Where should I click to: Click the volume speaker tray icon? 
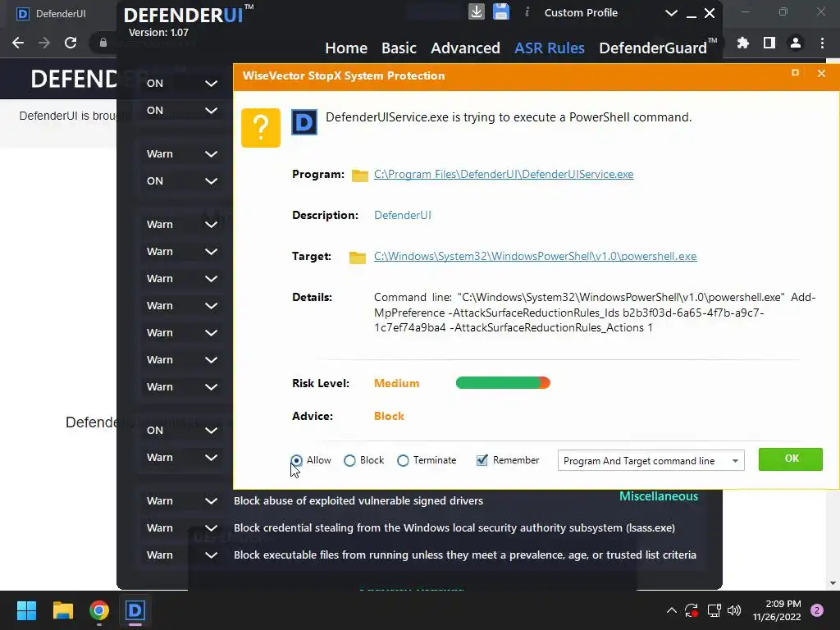pos(734,610)
